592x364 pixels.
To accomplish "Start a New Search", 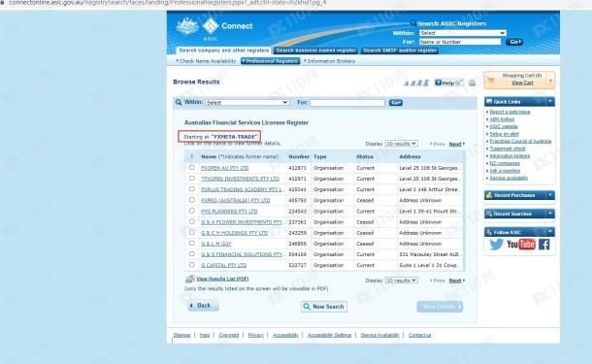I will [x=324, y=307].
